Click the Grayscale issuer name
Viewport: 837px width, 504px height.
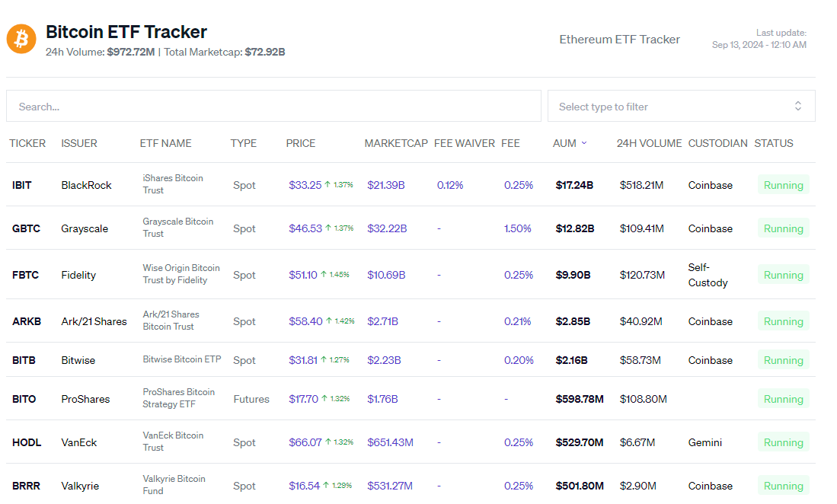[85, 228]
